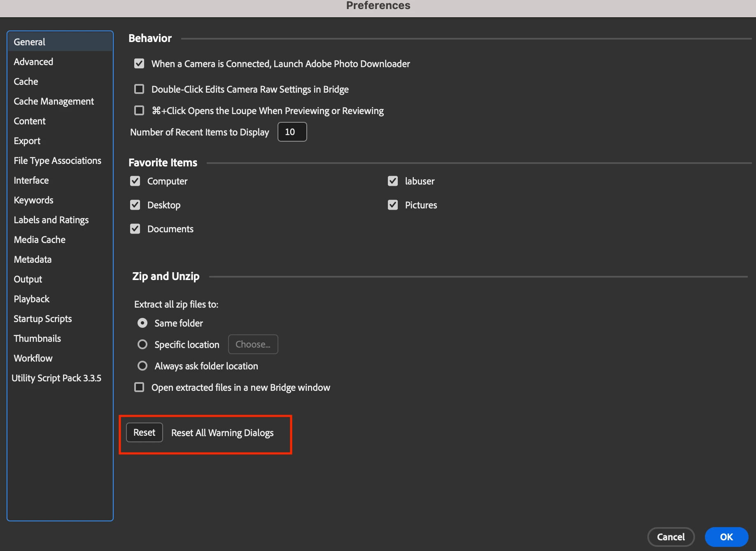Image resolution: width=756 pixels, height=551 pixels.
Task: Select Always ask folder location option
Action: point(142,366)
